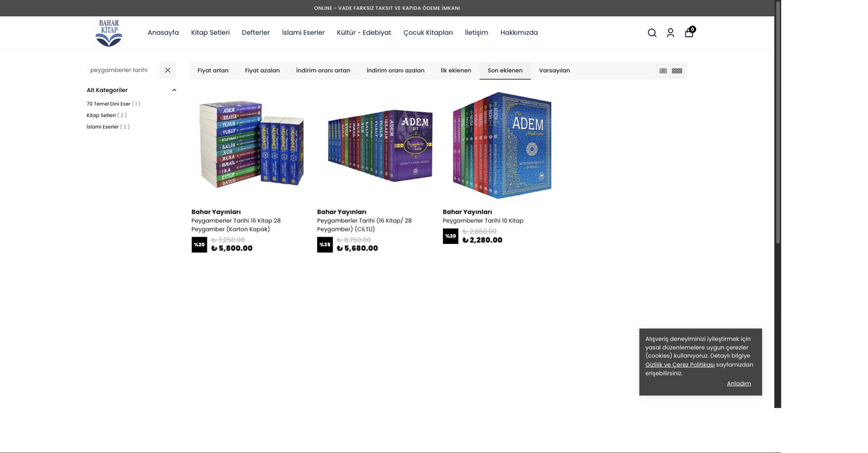
Task: Click the %35 discount badge
Action: point(325,245)
